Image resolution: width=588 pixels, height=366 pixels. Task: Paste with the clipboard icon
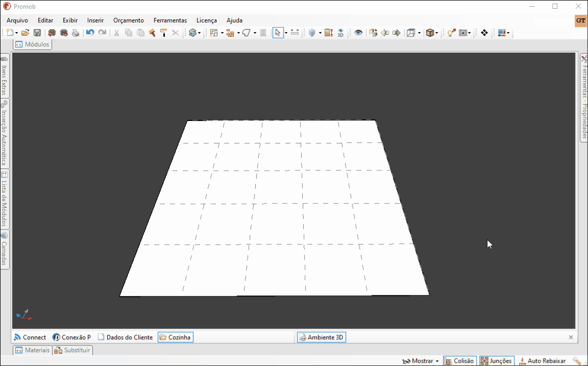click(141, 33)
